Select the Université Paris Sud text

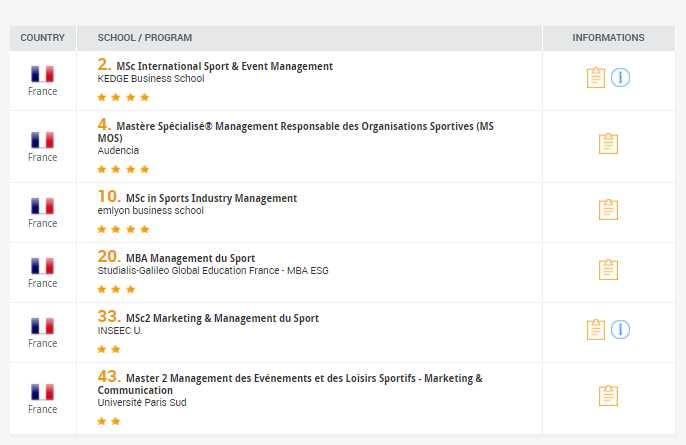[142, 402]
